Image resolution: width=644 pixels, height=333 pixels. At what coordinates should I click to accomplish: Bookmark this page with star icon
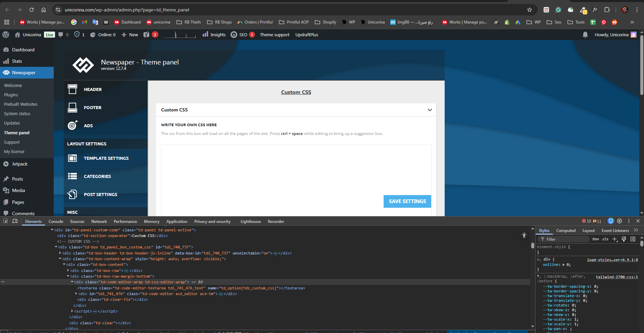[x=530, y=10]
